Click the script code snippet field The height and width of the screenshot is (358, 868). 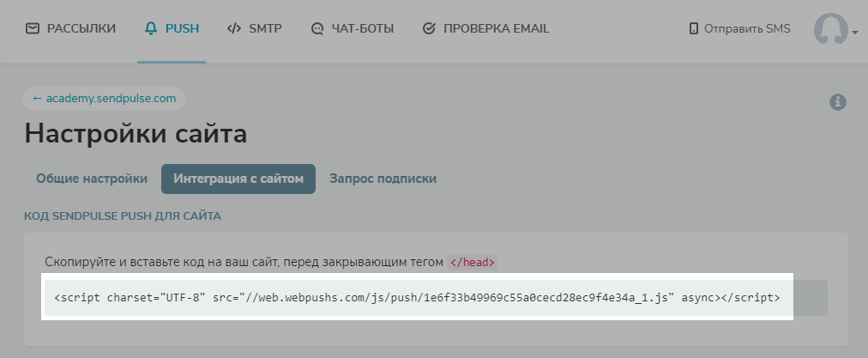pyautogui.click(x=437, y=298)
